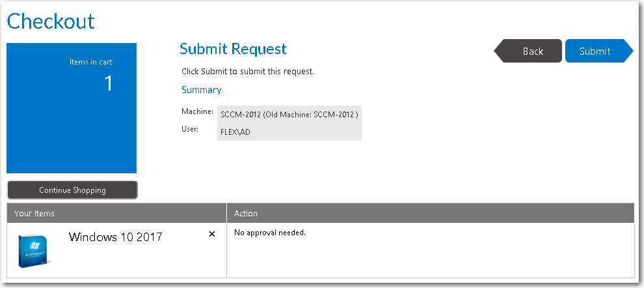Click the No approval needed text

[x=269, y=233]
